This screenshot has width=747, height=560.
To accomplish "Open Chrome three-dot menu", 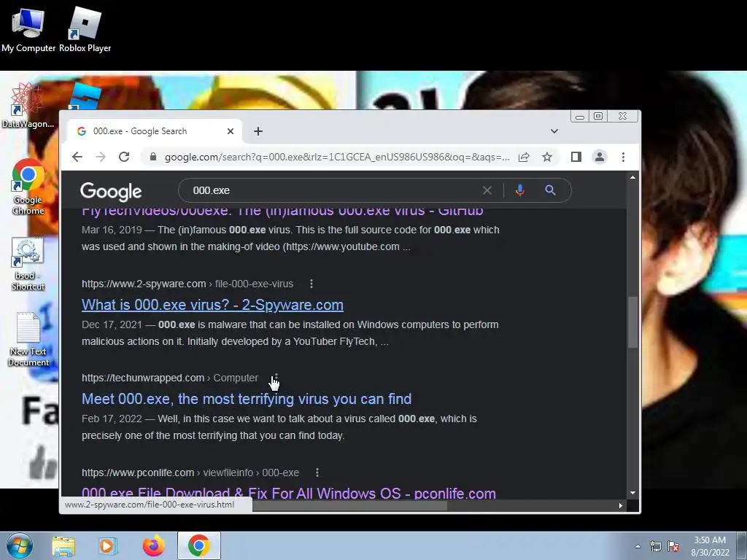I will point(623,157).
